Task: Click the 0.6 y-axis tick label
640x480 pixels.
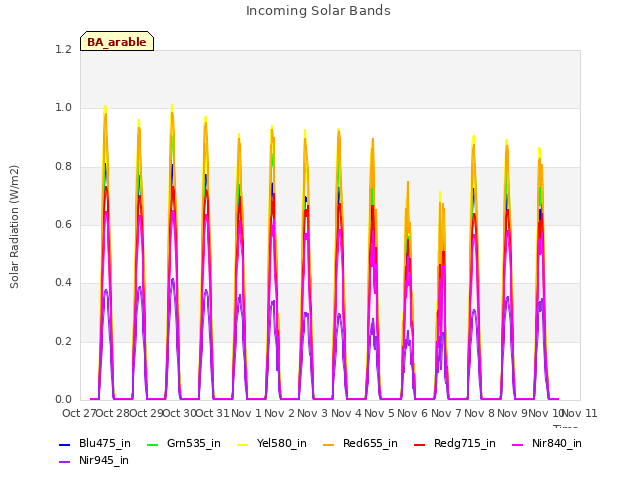Action: pos(63,224)
